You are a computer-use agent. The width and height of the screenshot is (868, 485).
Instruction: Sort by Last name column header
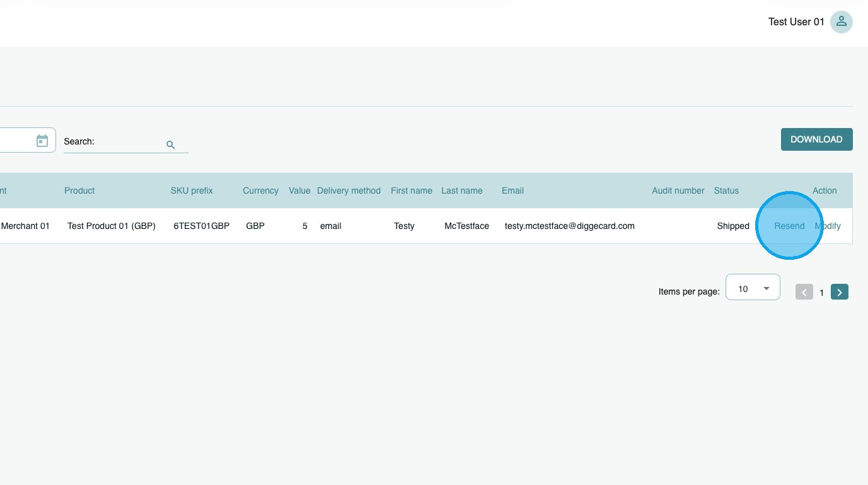point(462,190)
